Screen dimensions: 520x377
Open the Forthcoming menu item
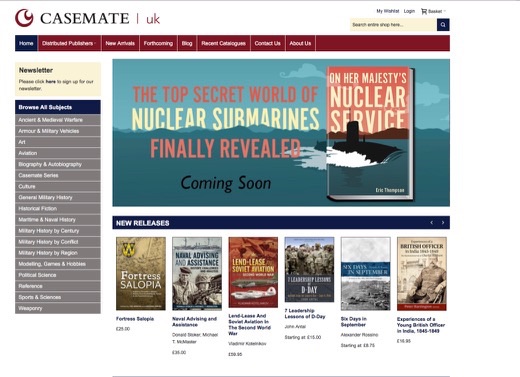158,43
